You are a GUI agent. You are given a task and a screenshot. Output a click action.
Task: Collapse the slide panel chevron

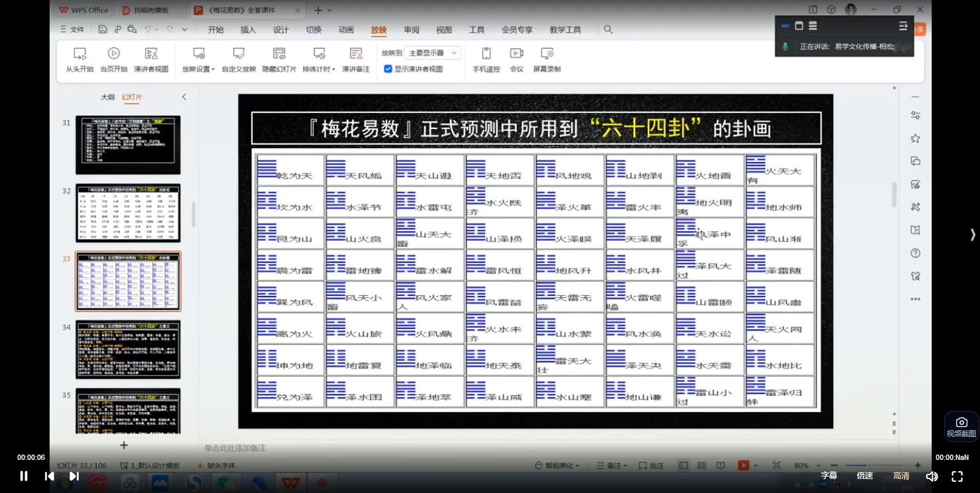point(184,97)
